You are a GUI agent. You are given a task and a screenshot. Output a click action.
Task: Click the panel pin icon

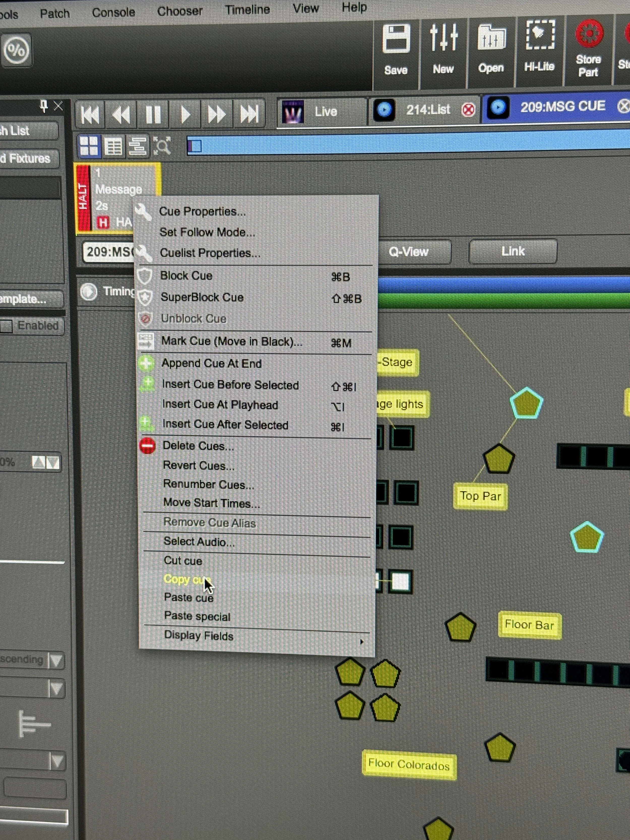(x=44, y=106)
